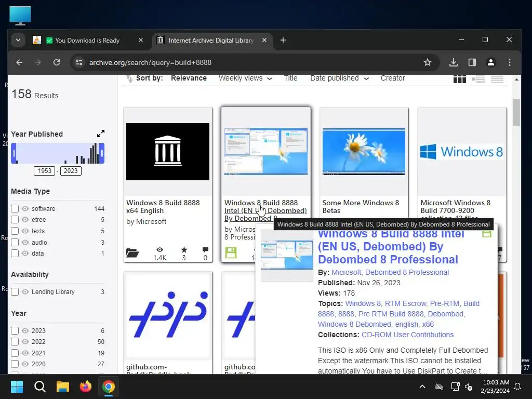This screenshot has height=399, width=532.
Task: Click Microsoft, Debombed 8 Professional author link
Action: (x=390, y=272)
